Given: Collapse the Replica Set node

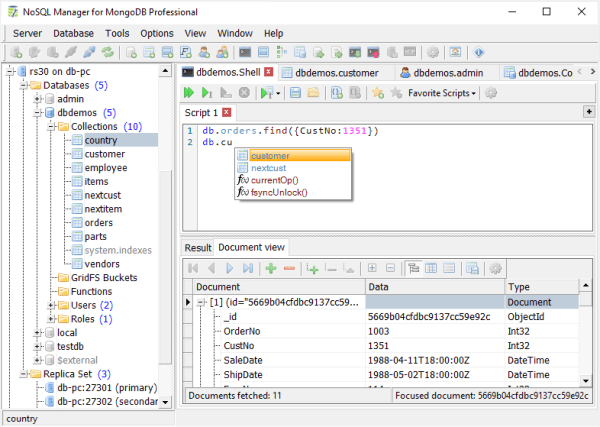Looking at the screenshot, I should pyautogui.click(x=24, y=374).
